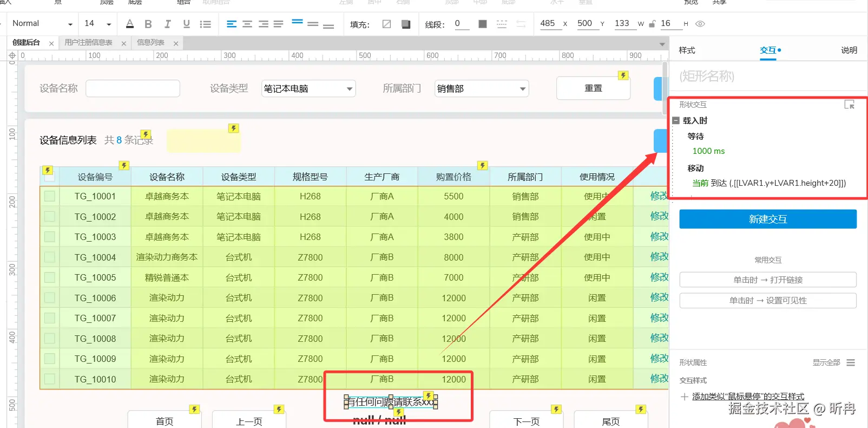Screen dimensions: 868x428
Task: Click 显示全部 in shape properties
Action: coord(826,362)
